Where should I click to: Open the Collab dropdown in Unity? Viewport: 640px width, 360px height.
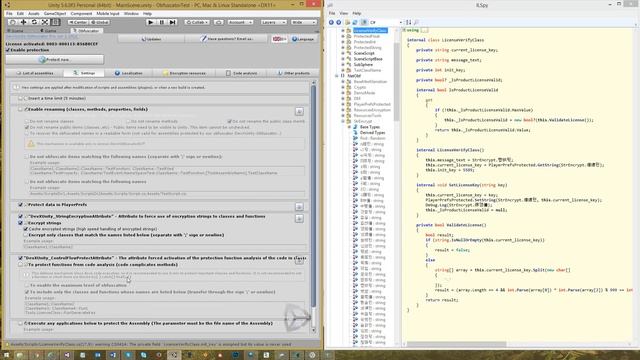pos(197,22)
